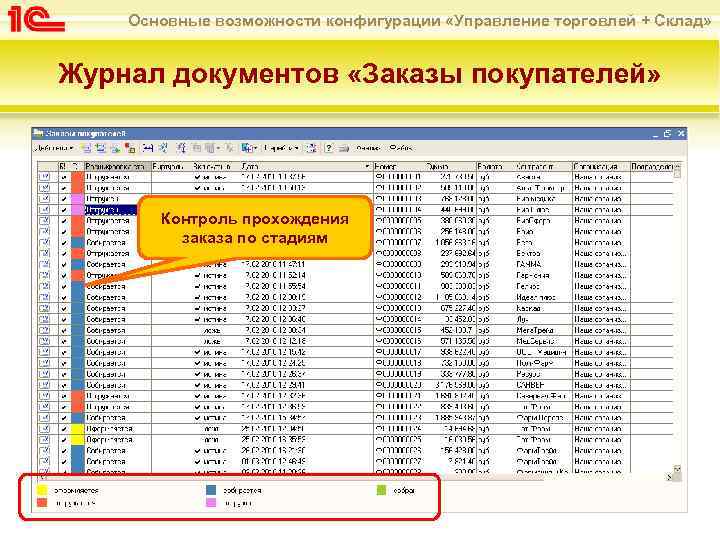This screenshot has width=720, height=540.
Task: Expand arrow next to the blue toolbar icon
Action: coord(255,148)
